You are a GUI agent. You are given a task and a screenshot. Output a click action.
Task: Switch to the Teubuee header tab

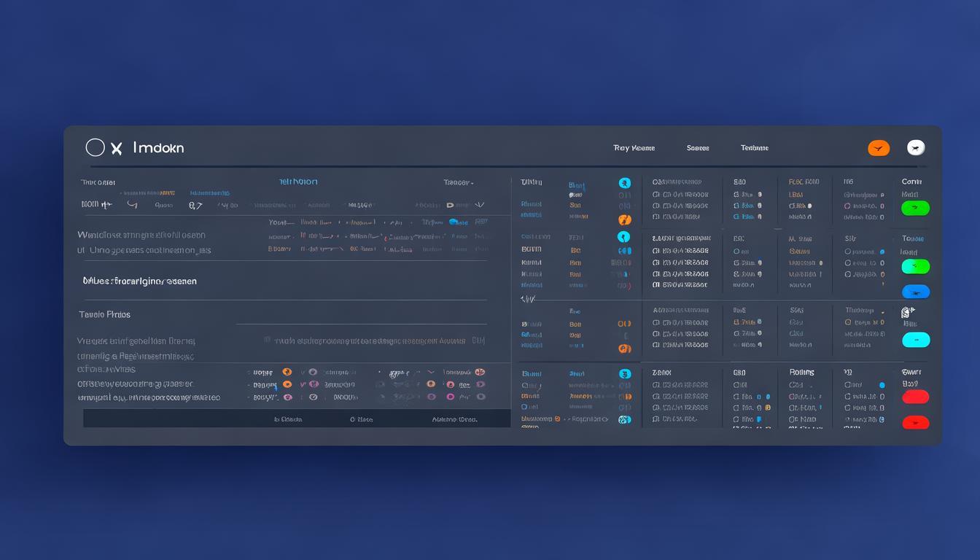[754, 148]
